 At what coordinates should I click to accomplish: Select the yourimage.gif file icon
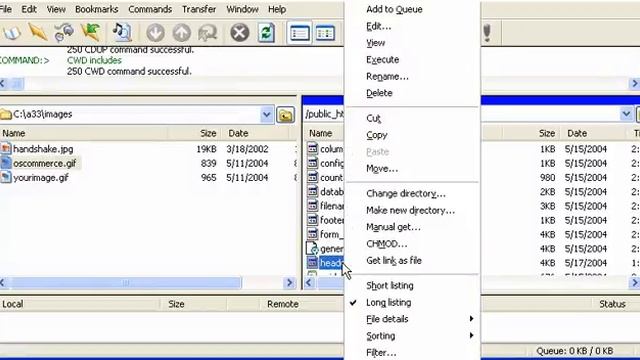(6, 177)
